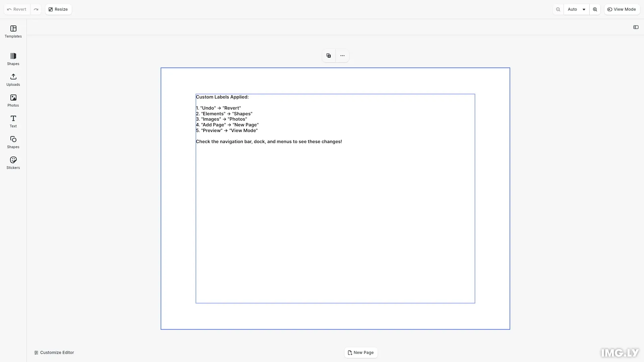Add a New Page

(x=361, y=352)
